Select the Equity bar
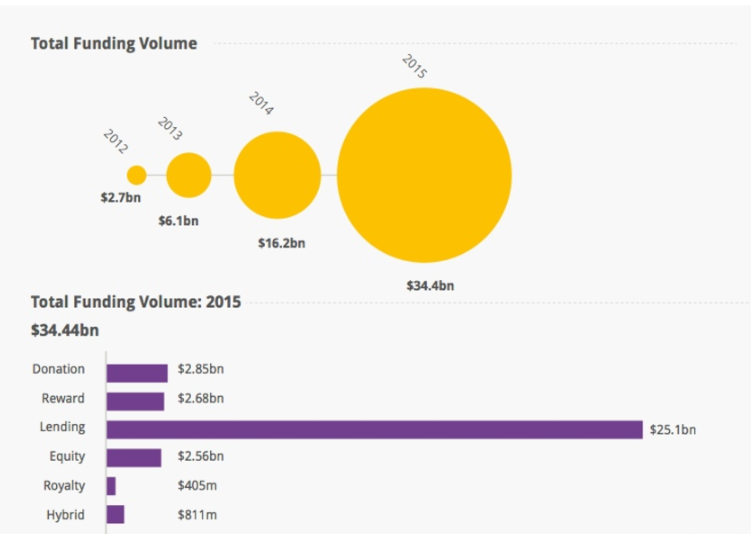 point(134,457)
